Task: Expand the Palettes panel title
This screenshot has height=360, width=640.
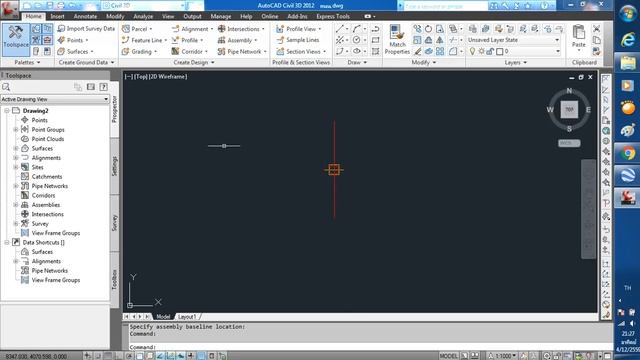Action: pos(27,62)
